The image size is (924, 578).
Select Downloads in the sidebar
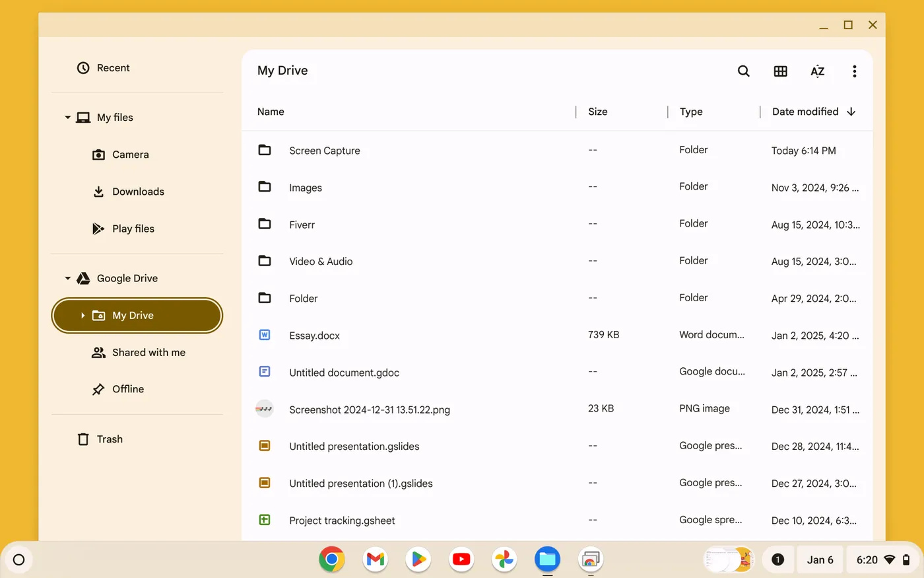click(137, 192)
